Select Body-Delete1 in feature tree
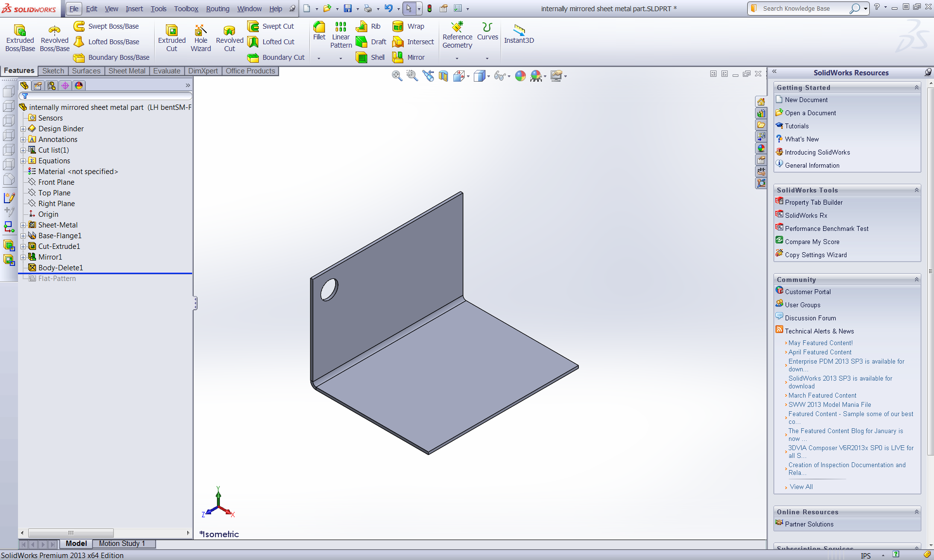The height and width of the screenshot is (560, 934). tap(61, 268)
